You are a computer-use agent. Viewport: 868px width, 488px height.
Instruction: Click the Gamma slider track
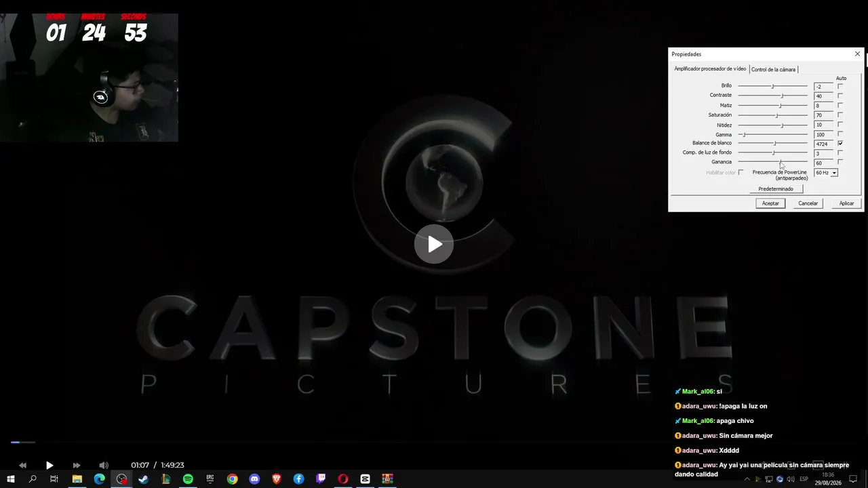(x=772, y=134)
